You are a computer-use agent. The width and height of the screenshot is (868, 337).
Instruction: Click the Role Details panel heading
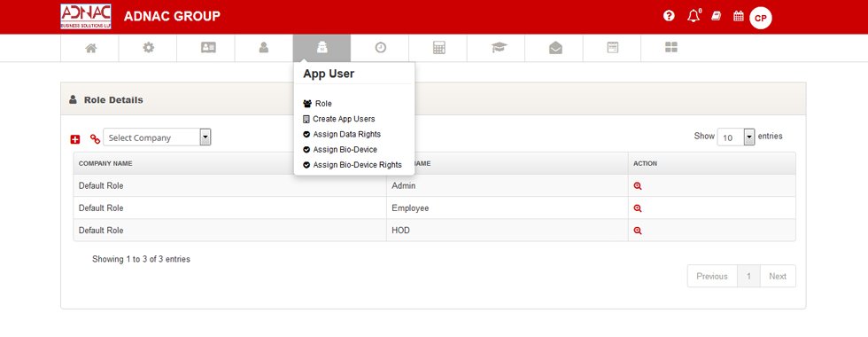pos(113,99)
